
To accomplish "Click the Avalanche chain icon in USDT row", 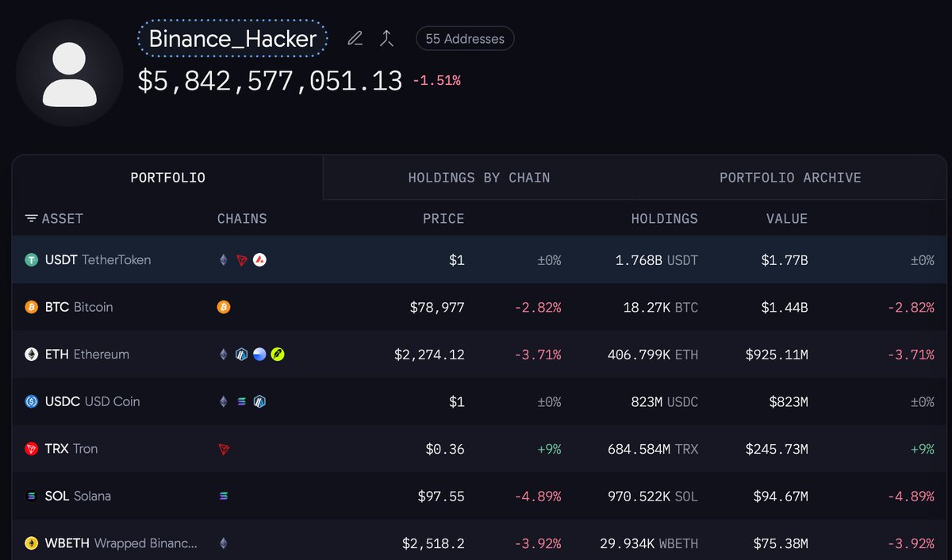I will pyautogui.click(x=259, y=259).
